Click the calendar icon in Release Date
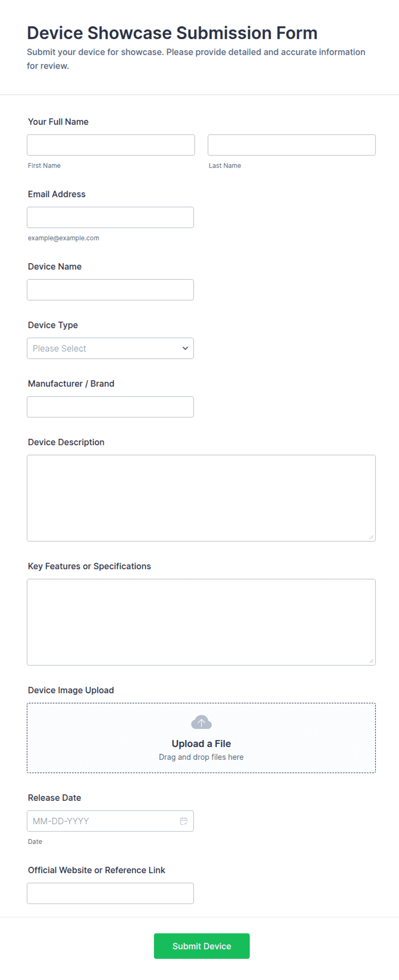Viewport: 399px width, 980px height. 184,821
